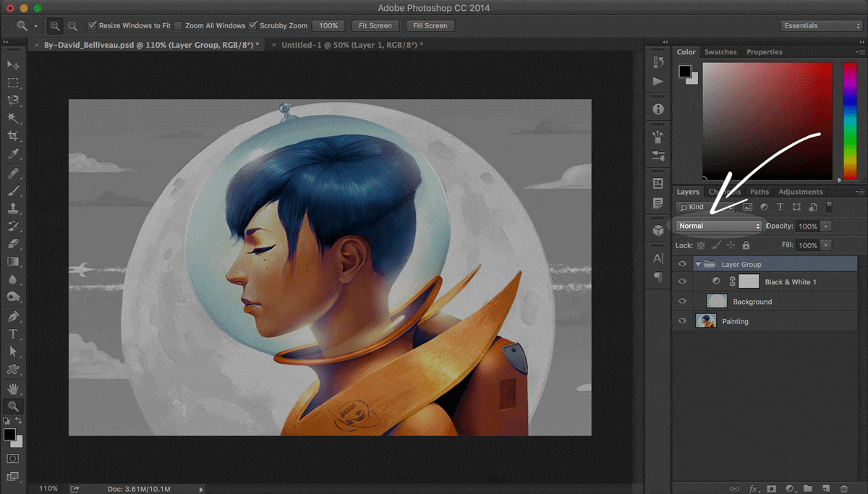Screen dimensions: 868x494
Task: Select the History Brush tool
Action: pyautogui.click(x=13, y=226)
